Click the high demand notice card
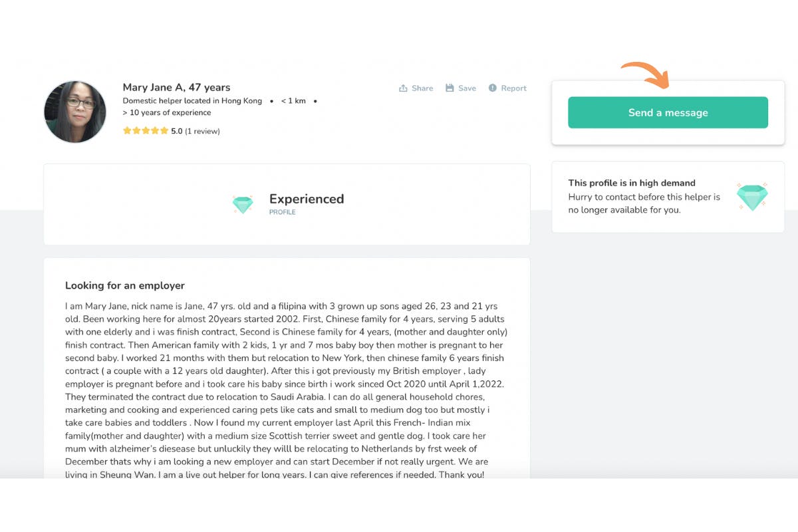The height and width of the screenshot is (532, 798). point(667,196)
